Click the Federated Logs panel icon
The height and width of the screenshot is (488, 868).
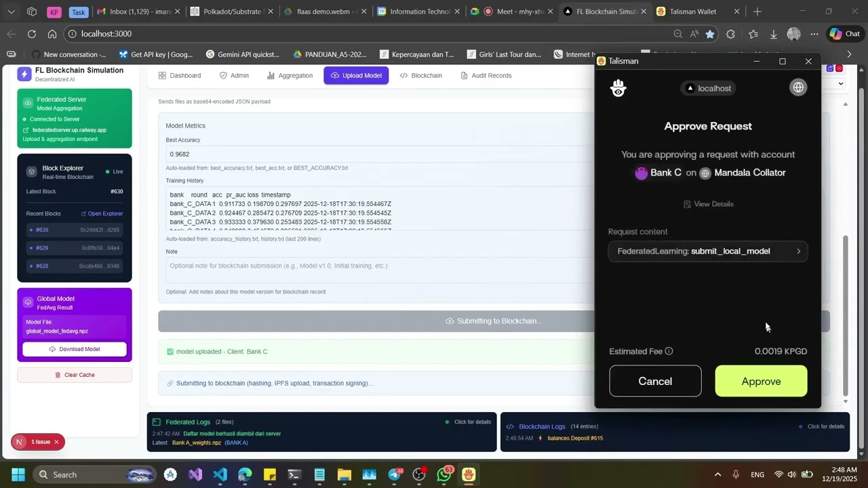(x=157, y=422)
